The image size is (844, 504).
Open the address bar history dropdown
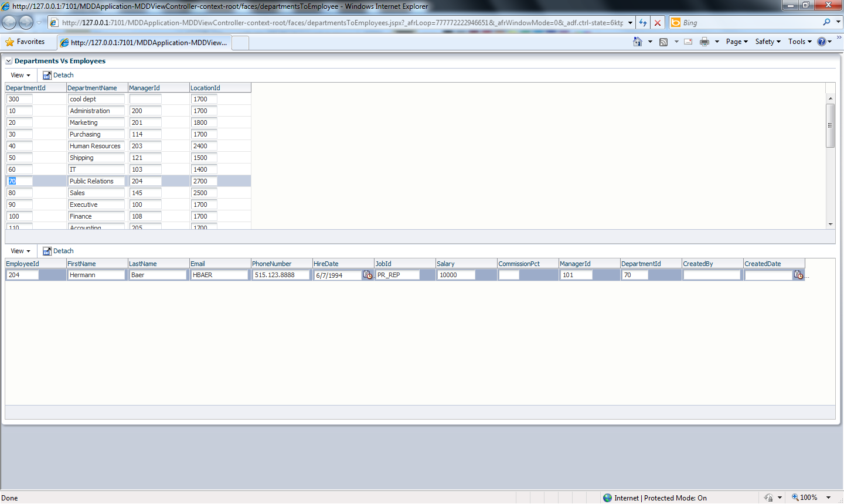630,22
